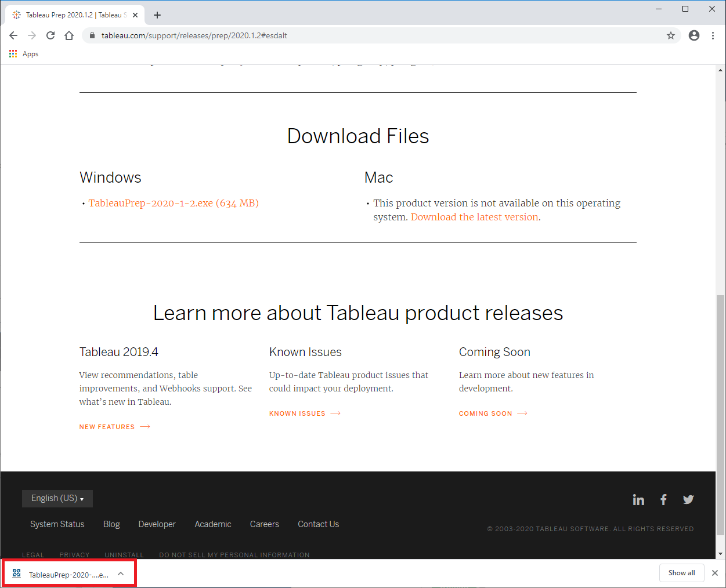Select the Tableau Prep 2020.1.2 tab

[75, 15]
